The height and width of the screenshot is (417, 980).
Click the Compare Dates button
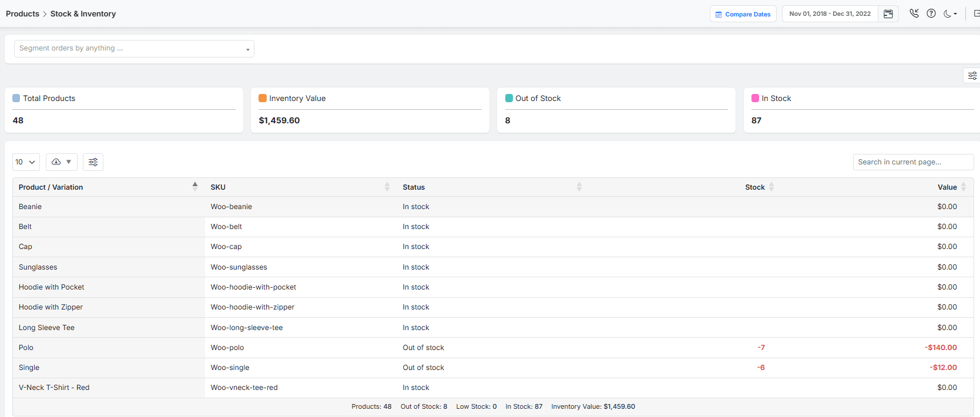[x=743, y=14]
